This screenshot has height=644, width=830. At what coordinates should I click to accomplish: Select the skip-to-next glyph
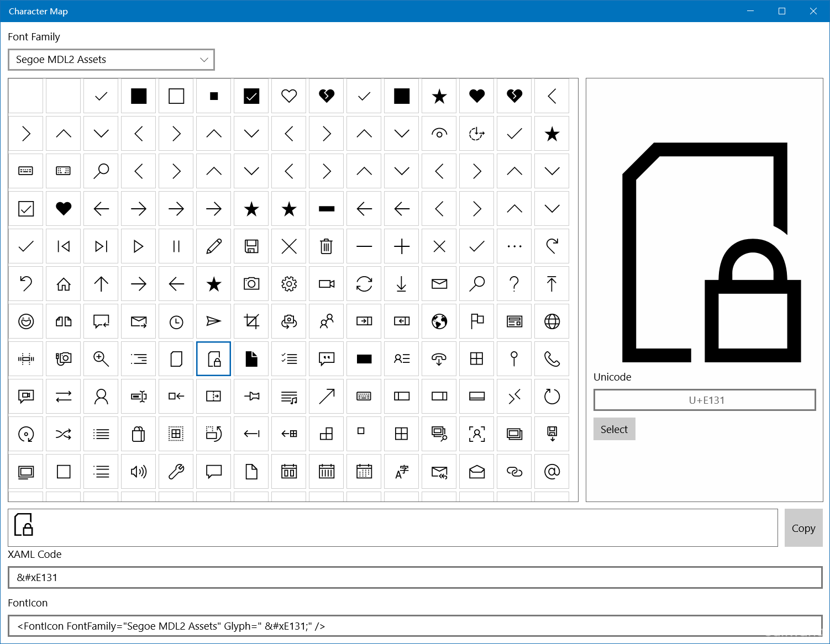[x=101, y=246]
